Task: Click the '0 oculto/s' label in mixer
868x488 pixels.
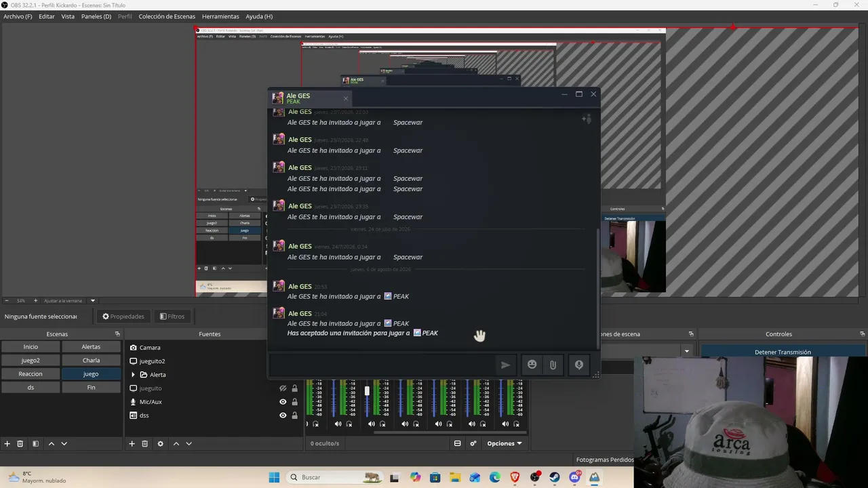Action: [325, 443]
